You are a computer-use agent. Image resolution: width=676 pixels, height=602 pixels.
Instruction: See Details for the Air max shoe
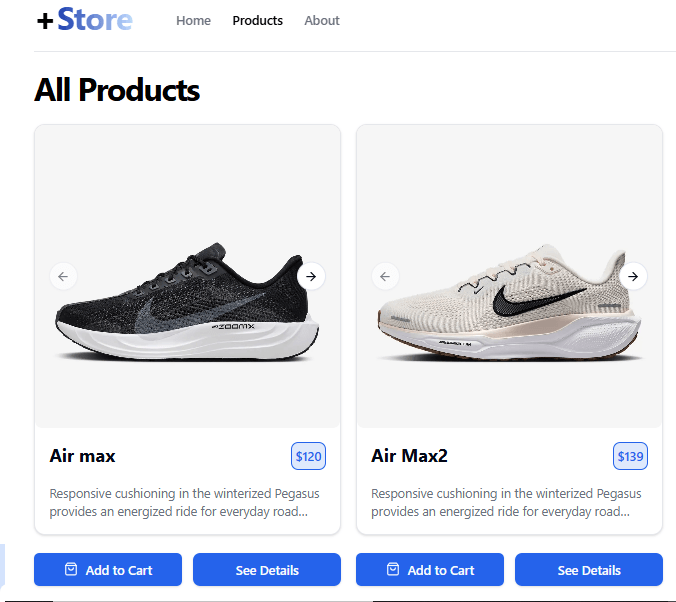[267, 570]
